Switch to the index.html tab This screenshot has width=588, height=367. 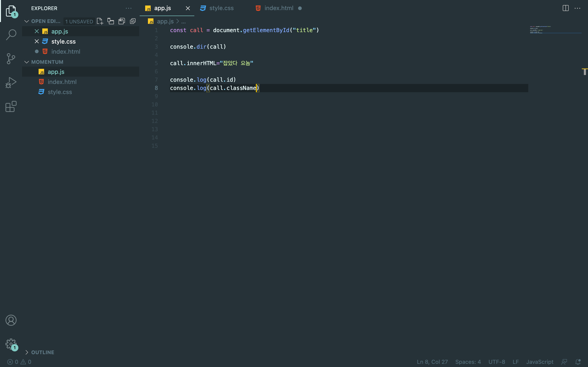[279, 8]
